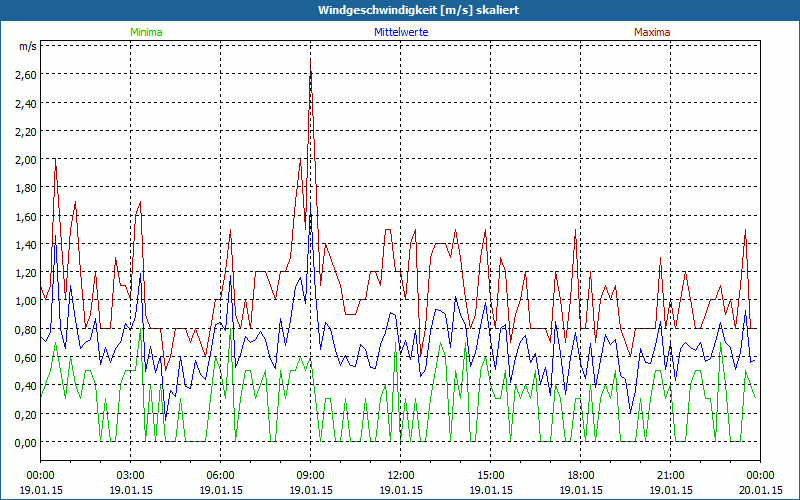Click the y-axis value '2,00'
The height and width of the screenshot is (500, 800).
[27, 160]
